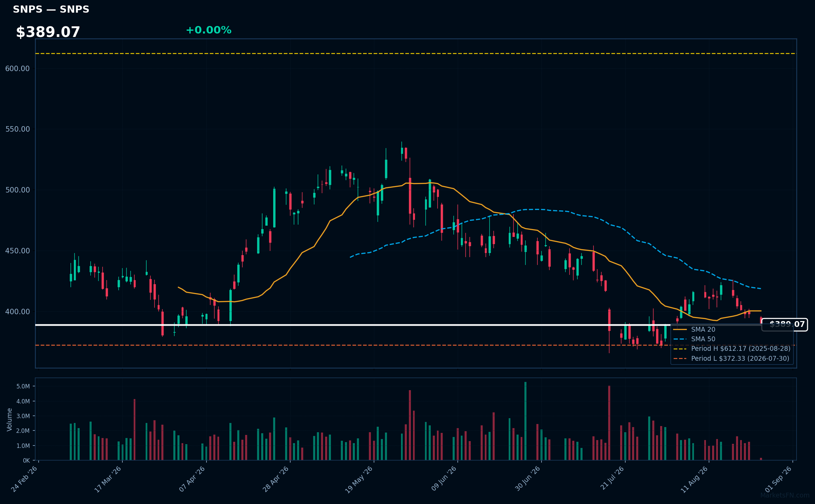Click the current price tag on right edge
Image resolution: width=815 pixels, height=504 pixels.
785,324
